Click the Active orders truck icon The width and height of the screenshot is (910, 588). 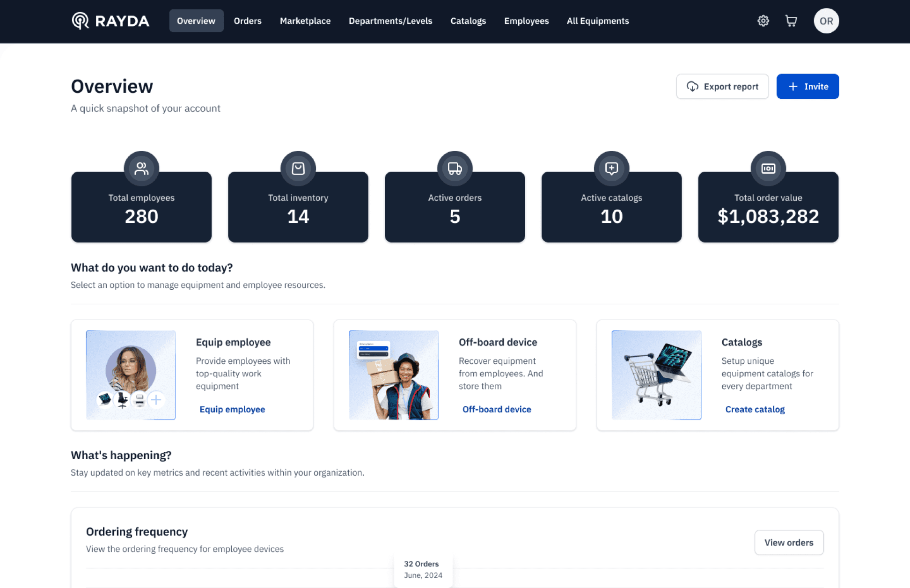coord(455,169)
